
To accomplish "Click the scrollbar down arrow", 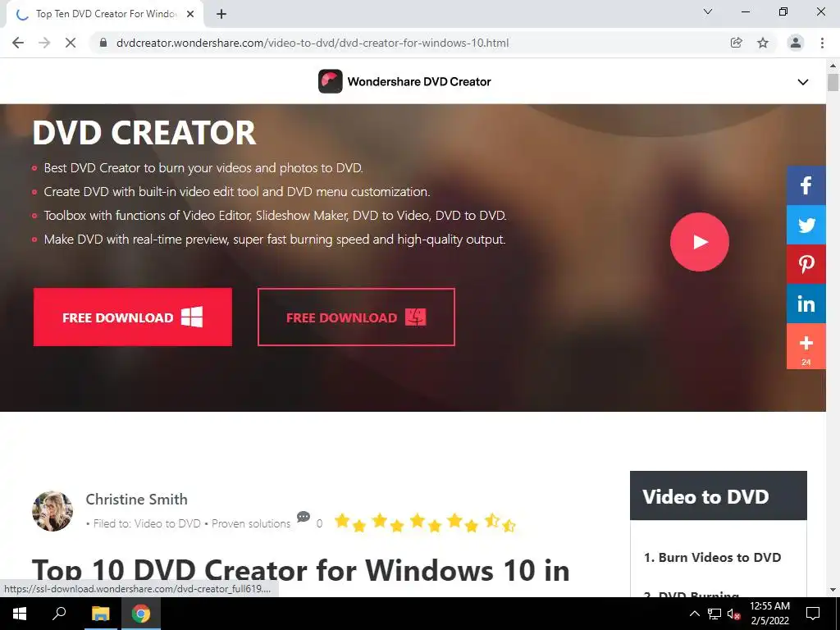I will [833, 590].
